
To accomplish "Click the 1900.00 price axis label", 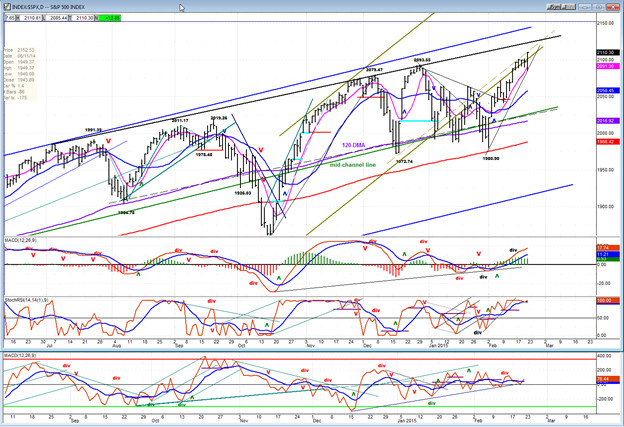I will (605, 207).
